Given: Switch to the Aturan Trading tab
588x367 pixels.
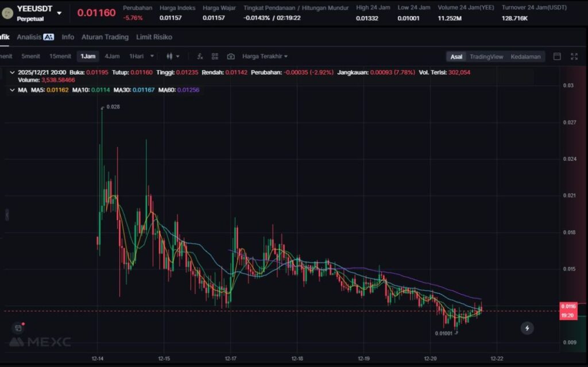Looking at the screenshot, I should pyautogui.click(x=105, y=37).
